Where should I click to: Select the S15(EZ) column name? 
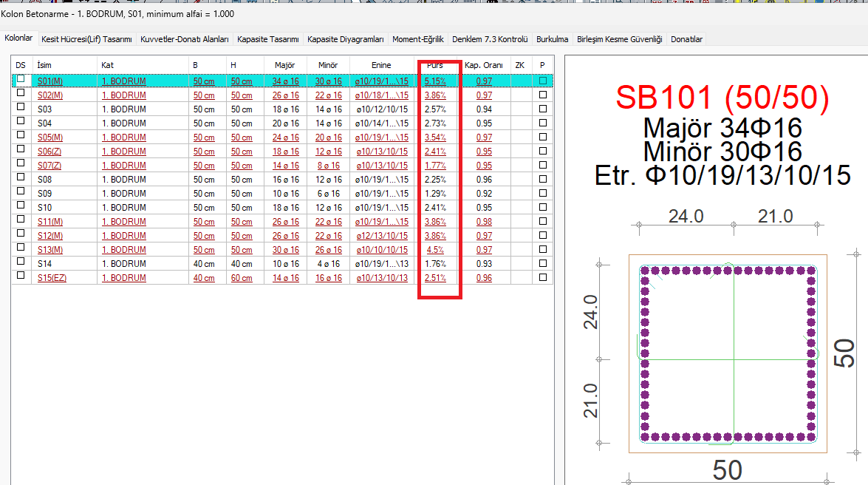52,278
